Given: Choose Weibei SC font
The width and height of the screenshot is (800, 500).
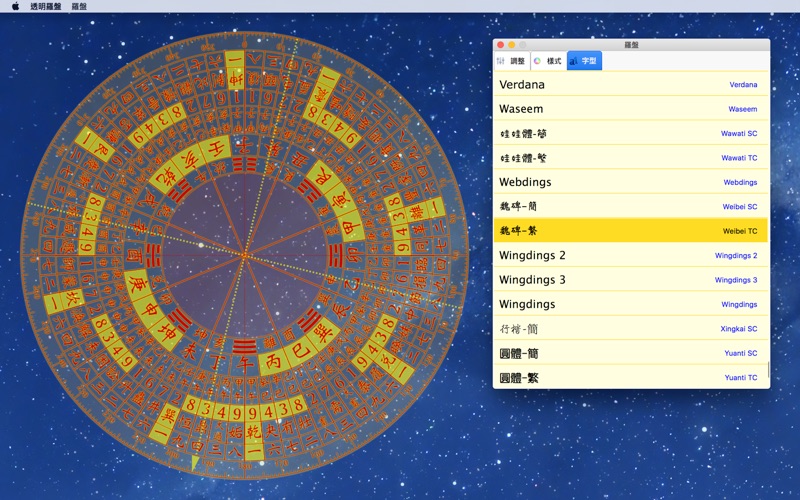Looking at the screenshot, I should point(630,207).
